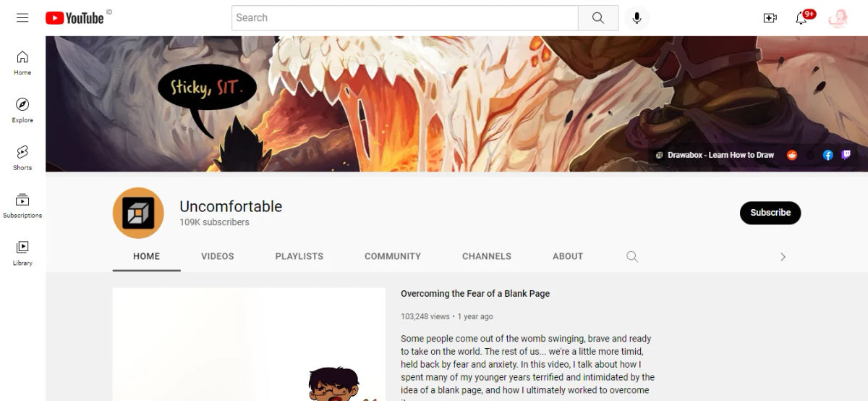Open the ABOUT tab
Image resolution: width=868 pixels, height=401 pixels.
[568, 256]
